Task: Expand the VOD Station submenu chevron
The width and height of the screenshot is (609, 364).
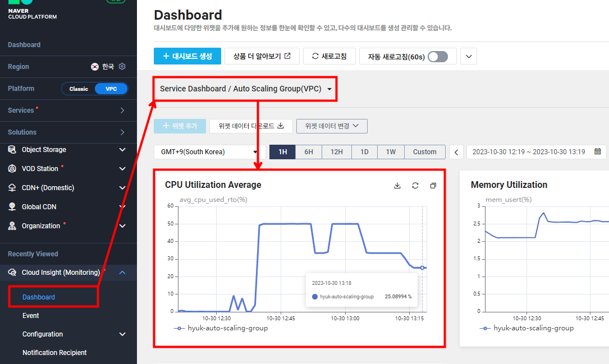Action: (x=122, y=169)
